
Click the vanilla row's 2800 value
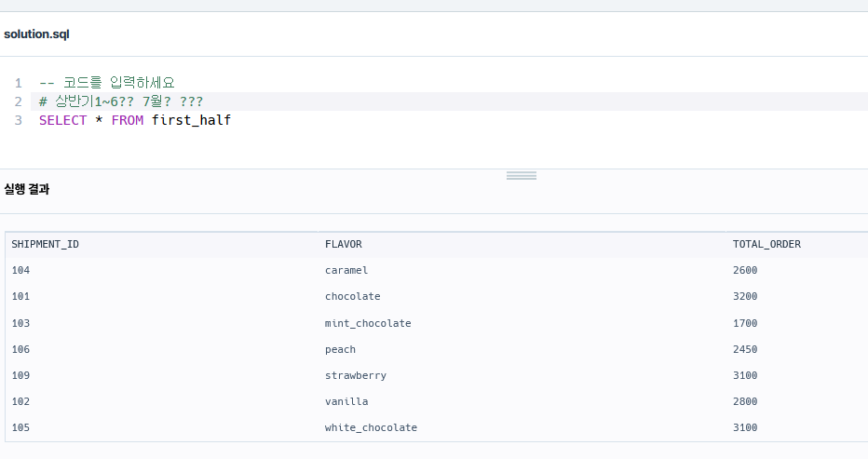pyautogui.click(x=745, y=401)
